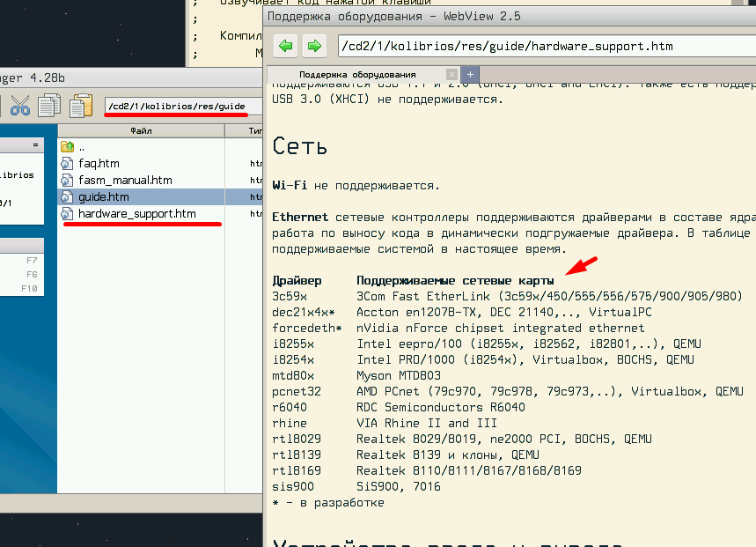The width and height of the screenshot is (756, 547).
Task: Open a new tab with plus button
Action: (x=471, y=75)
